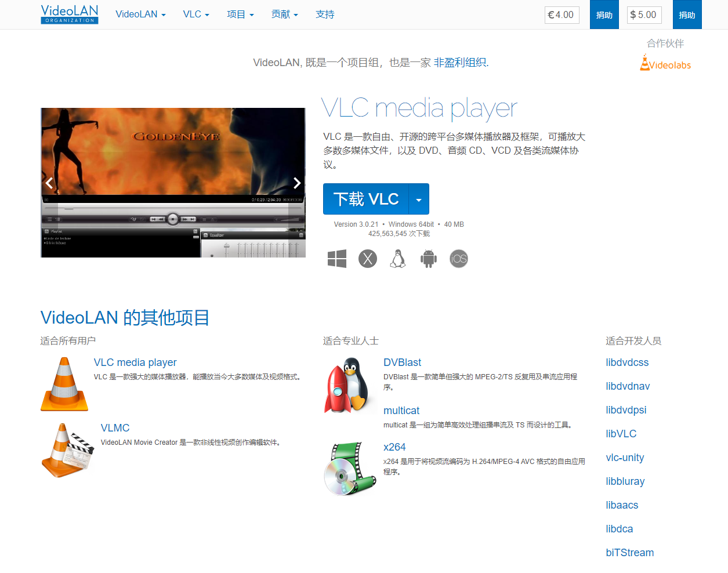Image resolution: width=728 pixels, height=573 pixels.
Task: Open the libdvdcss link
Action: (627, 362)
